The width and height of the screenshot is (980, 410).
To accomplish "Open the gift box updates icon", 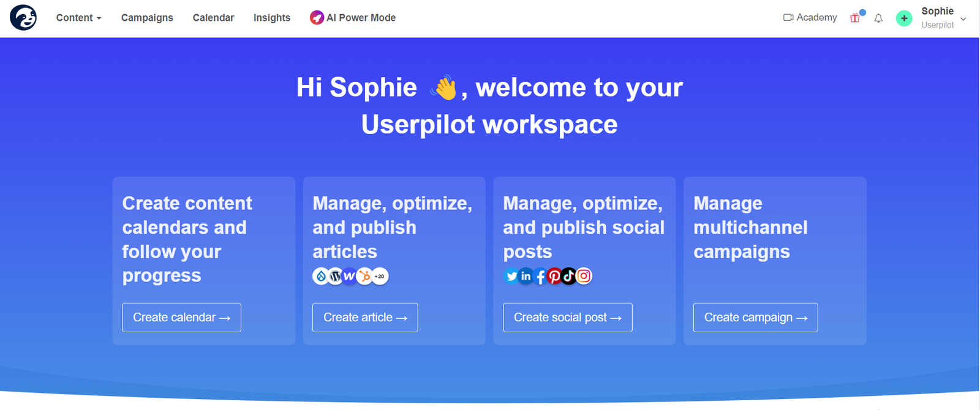I will pyautogui.click(x=855, y=18).
